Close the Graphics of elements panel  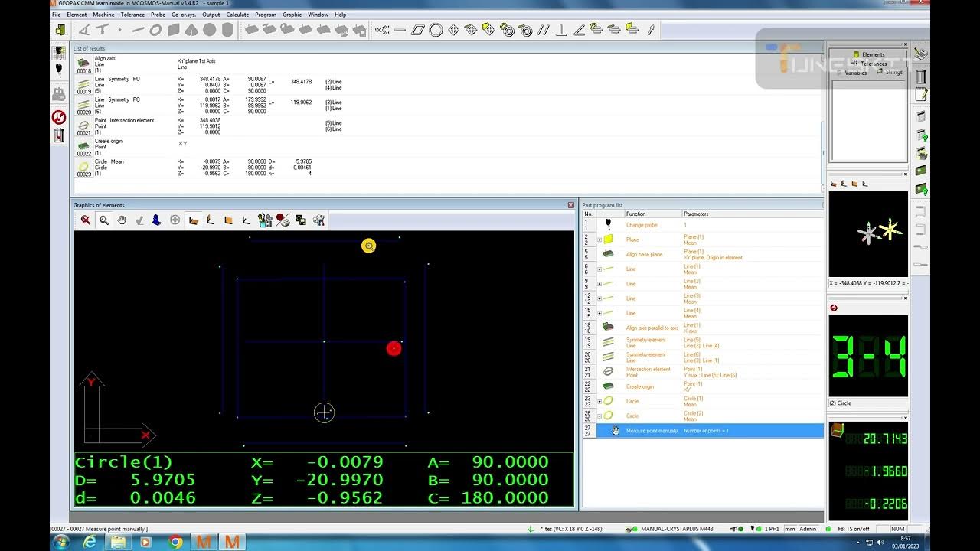point(570,205)
